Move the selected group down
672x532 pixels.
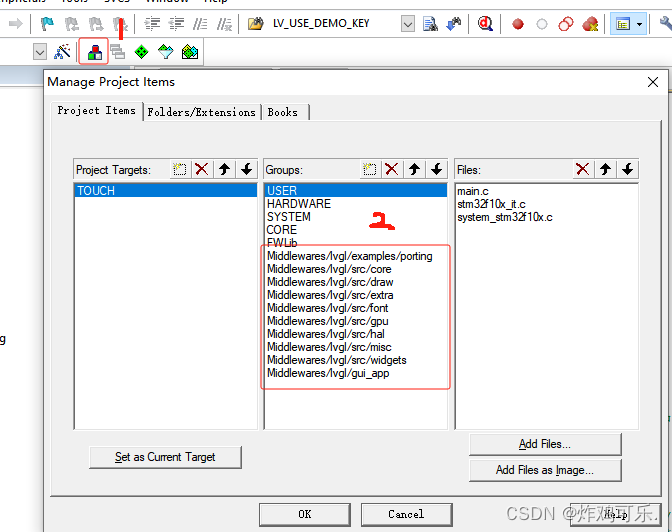click(436, 169)
